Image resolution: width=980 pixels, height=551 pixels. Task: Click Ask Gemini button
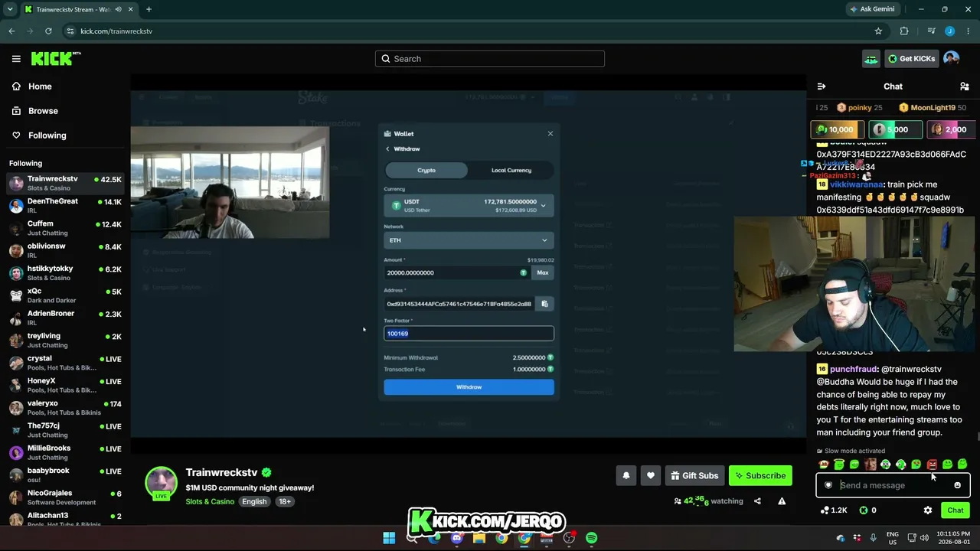pyautogui.click(x=872, y=9)
